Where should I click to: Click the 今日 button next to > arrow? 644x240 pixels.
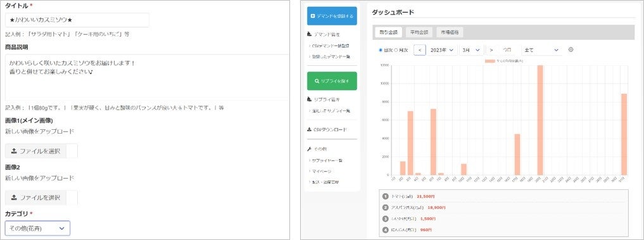point(508,50)
